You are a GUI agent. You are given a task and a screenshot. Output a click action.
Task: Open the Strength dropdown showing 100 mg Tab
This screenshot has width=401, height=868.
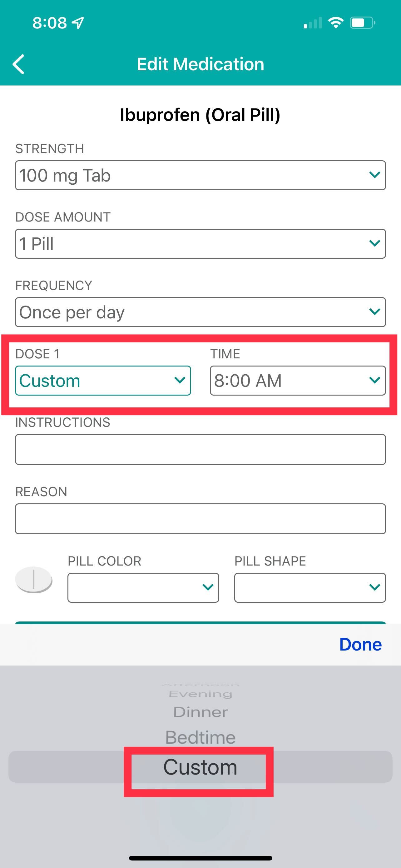point(200,175)
